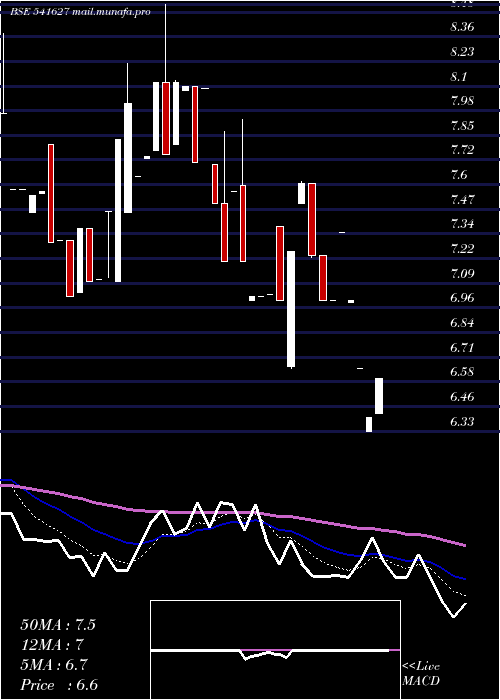Click the 7.34 price axis label
500x700 pixels.
click(x=462, y=224)
